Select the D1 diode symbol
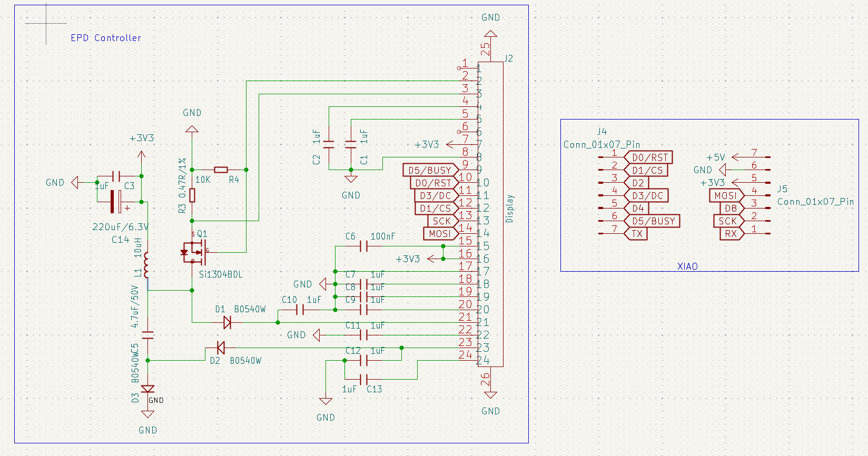The image size is (868, 456). click(x=227, y=322)
